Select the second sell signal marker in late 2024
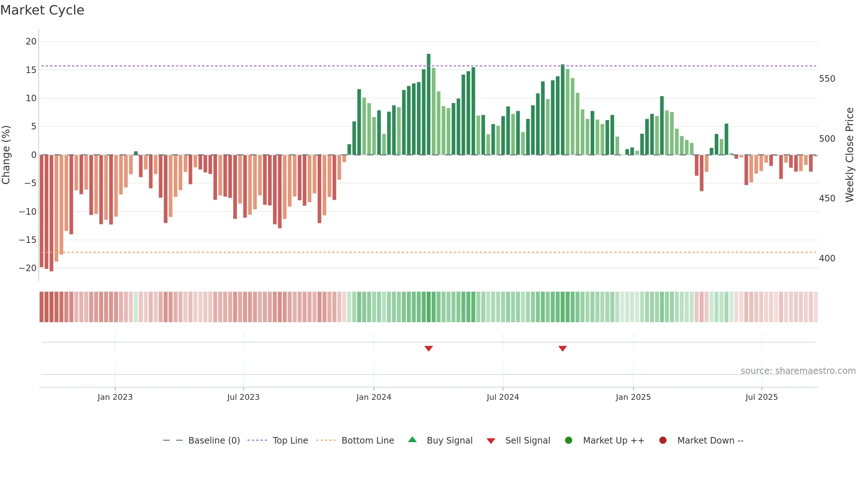This screenshot has height=488, width=868. [x=562, y=348]
